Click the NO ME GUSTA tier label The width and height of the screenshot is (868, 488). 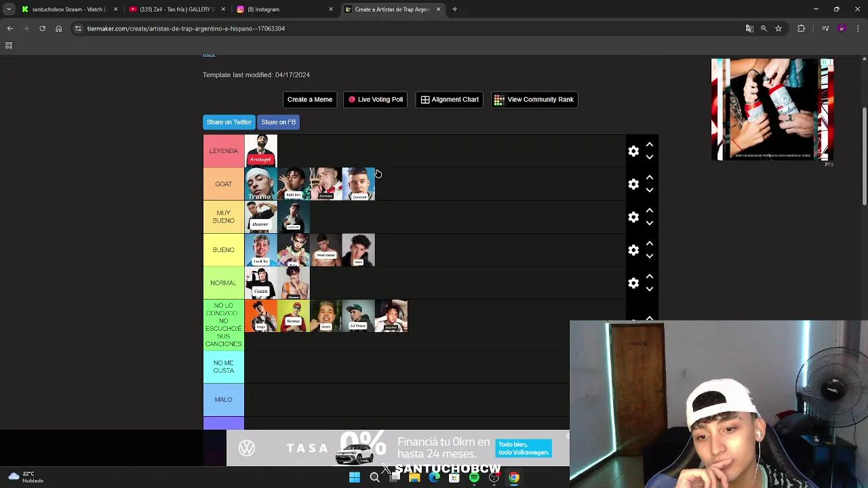click(224, 367)
